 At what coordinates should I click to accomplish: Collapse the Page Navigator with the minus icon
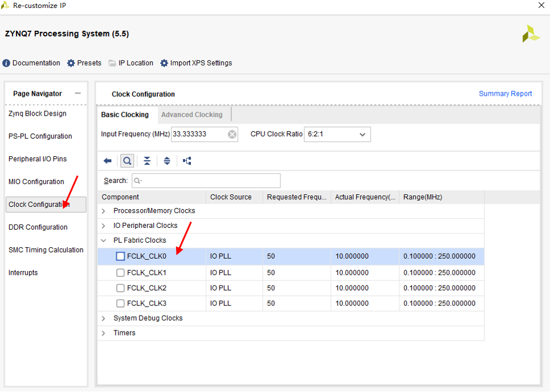coord(78,93)
